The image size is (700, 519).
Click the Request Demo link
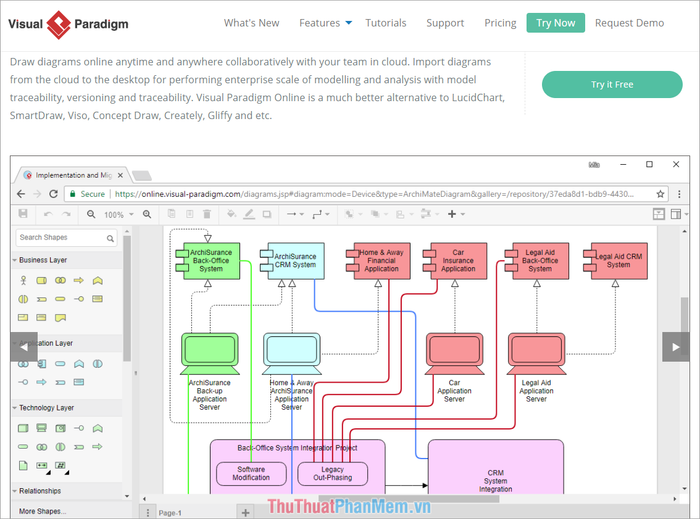click(x=629, y=23)
